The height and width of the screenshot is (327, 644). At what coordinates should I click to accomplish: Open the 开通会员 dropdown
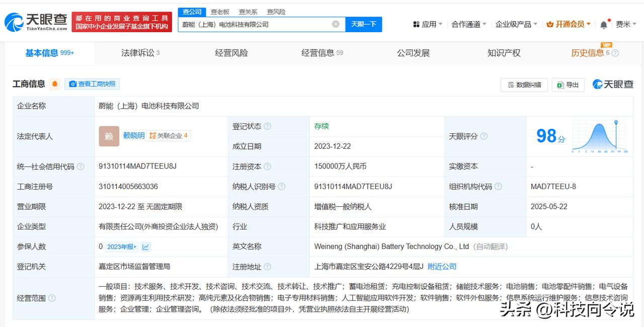pyautogui.click(x=569, y=24)
